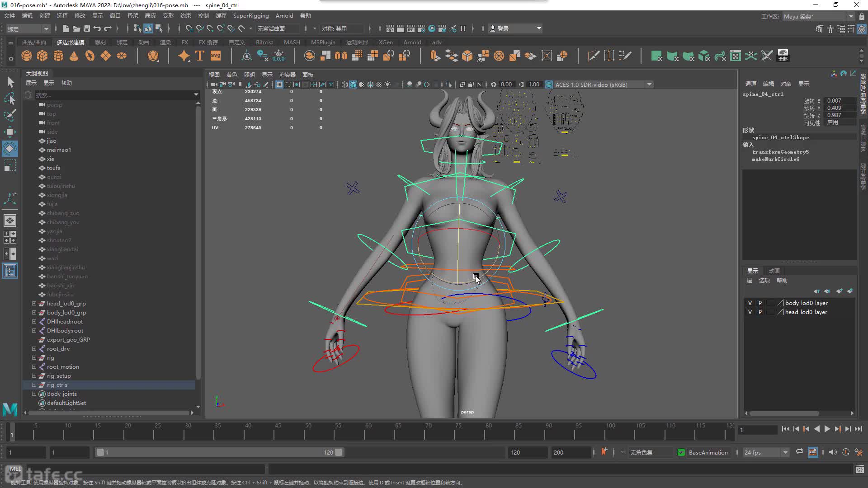Viewport: 868px width, 488px height.
Task: Select the Rotate tool in toolbox
Action: pos(9,149)
